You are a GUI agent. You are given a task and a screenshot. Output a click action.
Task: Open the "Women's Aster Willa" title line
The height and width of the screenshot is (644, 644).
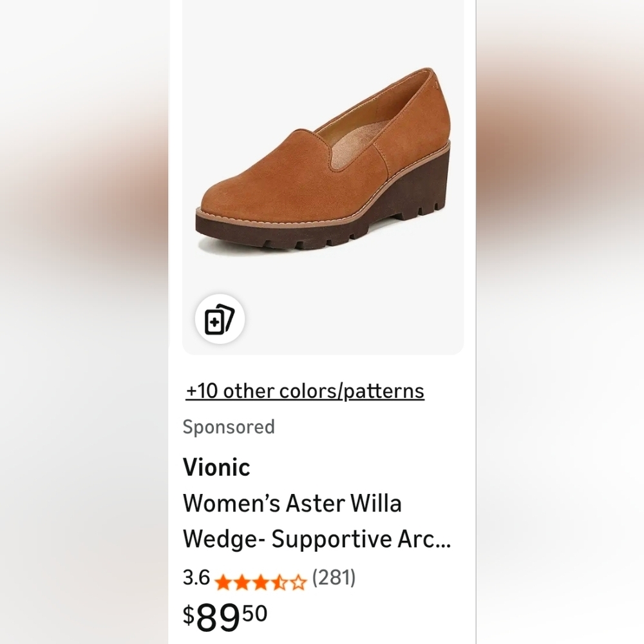pos(292,503)
